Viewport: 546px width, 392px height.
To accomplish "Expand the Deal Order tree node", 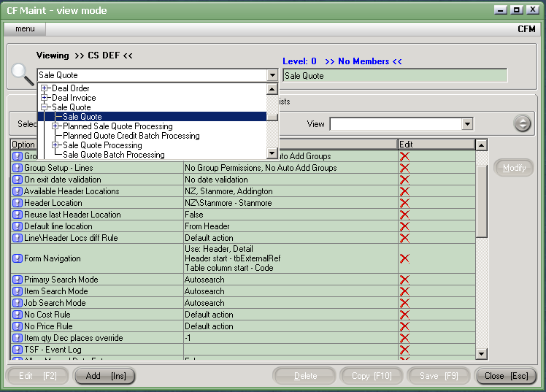I will (x=44, y=88).
